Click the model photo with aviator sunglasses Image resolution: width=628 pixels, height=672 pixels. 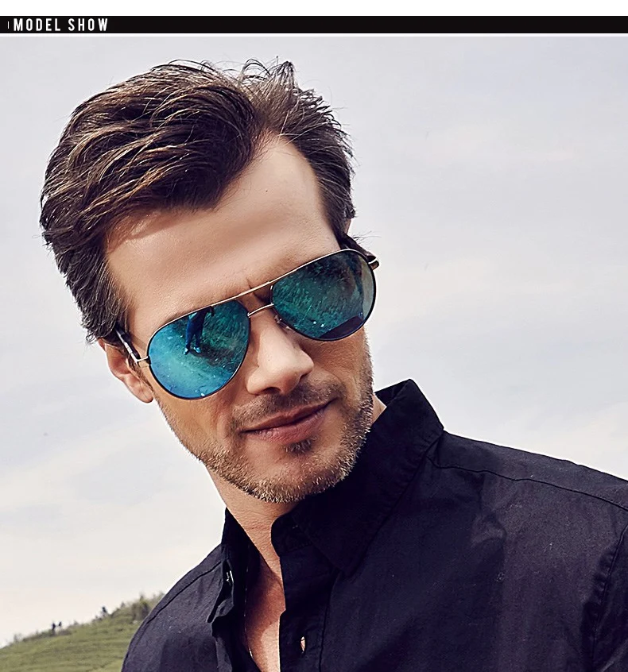point(314,354)
